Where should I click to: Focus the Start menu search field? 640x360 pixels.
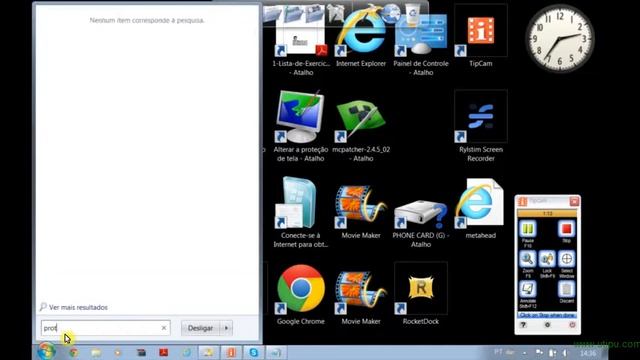point(105,328)
